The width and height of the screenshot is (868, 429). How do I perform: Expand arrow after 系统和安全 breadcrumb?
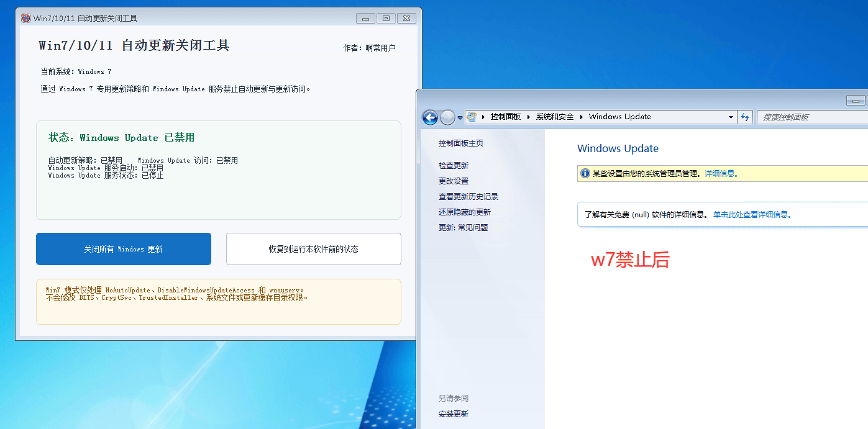pyautogui.click(x=582, y=117)
